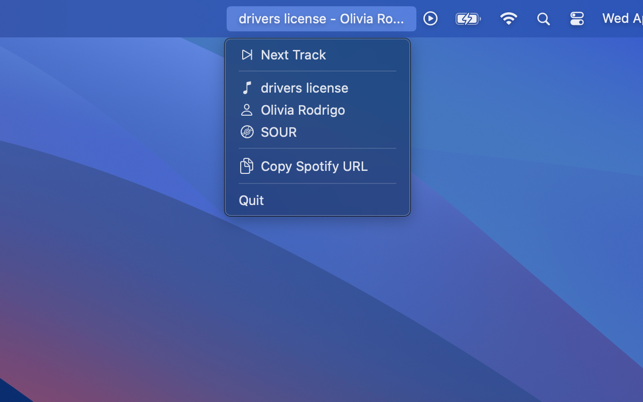Open the battery status icon
643x402 pixels.
(x=467, y=19)
